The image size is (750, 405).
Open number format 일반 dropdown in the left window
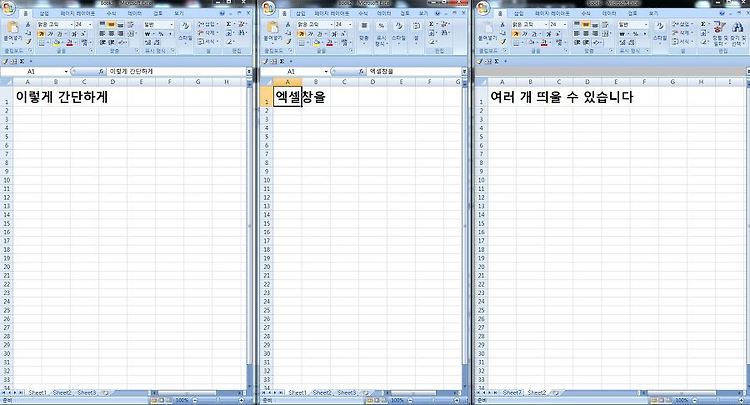(x=171, y=24)
